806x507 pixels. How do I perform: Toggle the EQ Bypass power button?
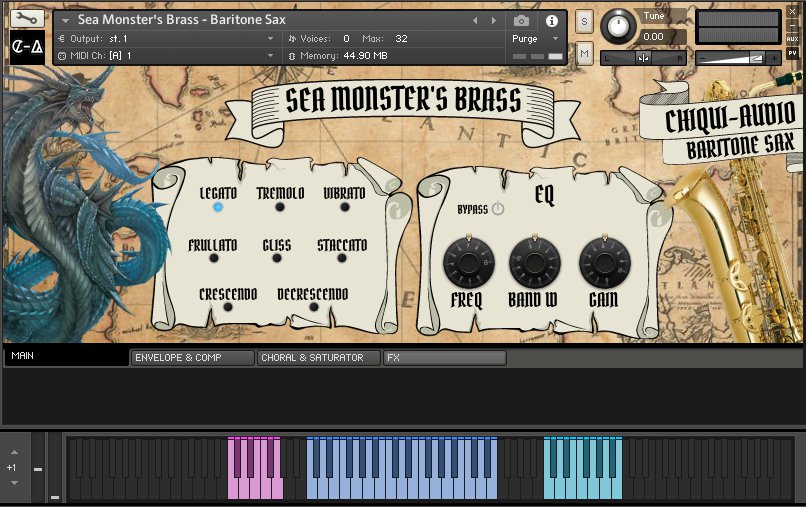click(x=498, y=209)
